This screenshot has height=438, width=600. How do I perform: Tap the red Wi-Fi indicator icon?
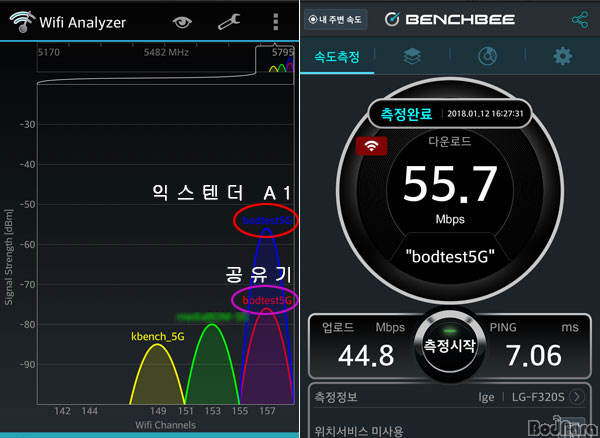pos(371,146)
